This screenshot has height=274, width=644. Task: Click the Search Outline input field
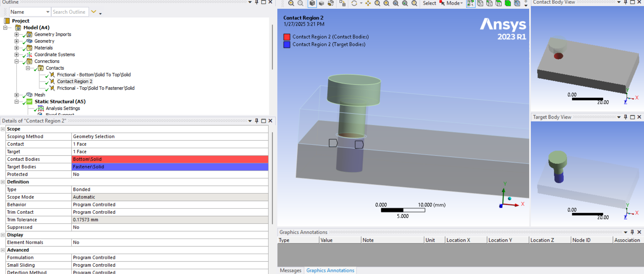point(70,12)
